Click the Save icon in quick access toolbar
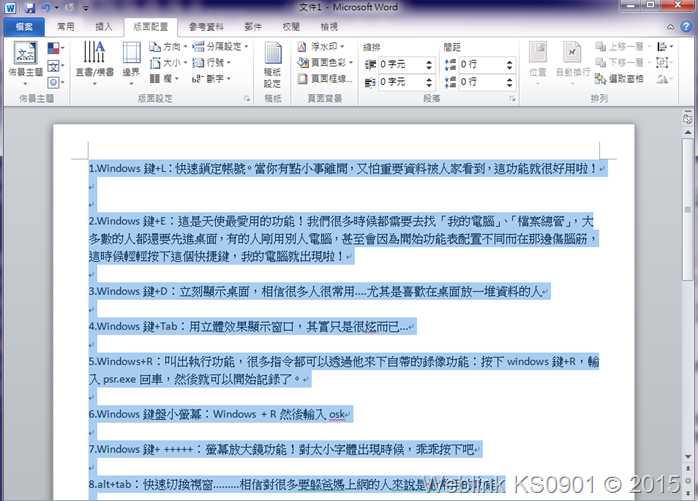698x501 pixels. [29, 8]
